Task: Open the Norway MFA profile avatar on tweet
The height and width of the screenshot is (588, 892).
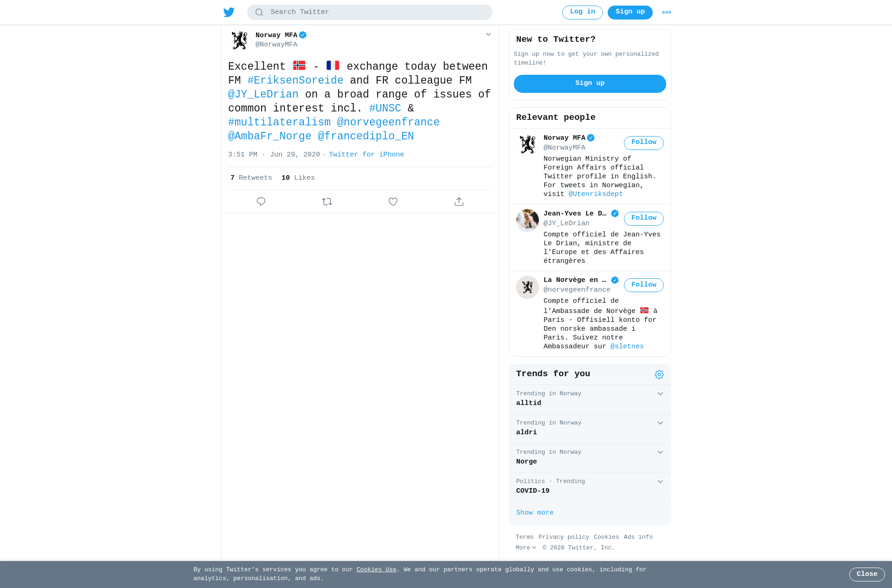Action: (x=240, y=40)
